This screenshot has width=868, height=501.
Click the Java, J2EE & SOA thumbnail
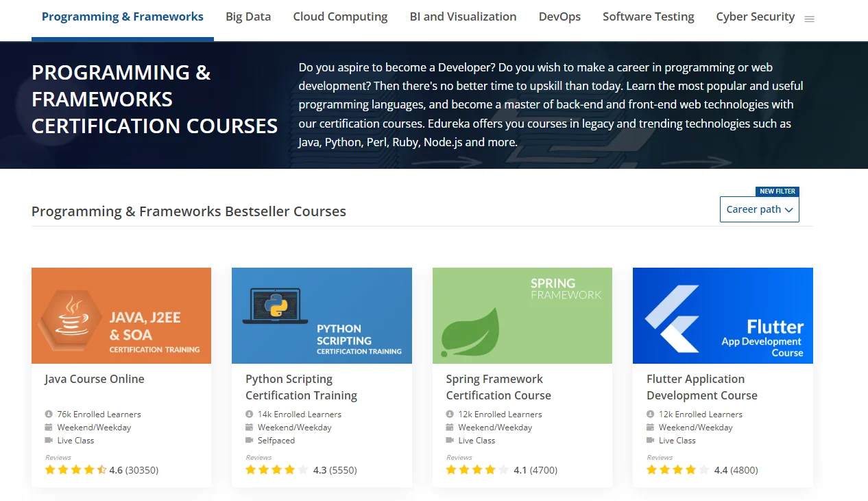[121, 316]
